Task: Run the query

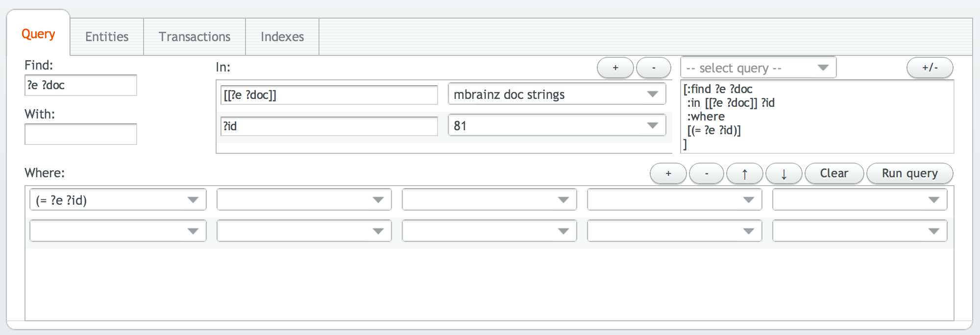Action: click(x=910, y=173)
